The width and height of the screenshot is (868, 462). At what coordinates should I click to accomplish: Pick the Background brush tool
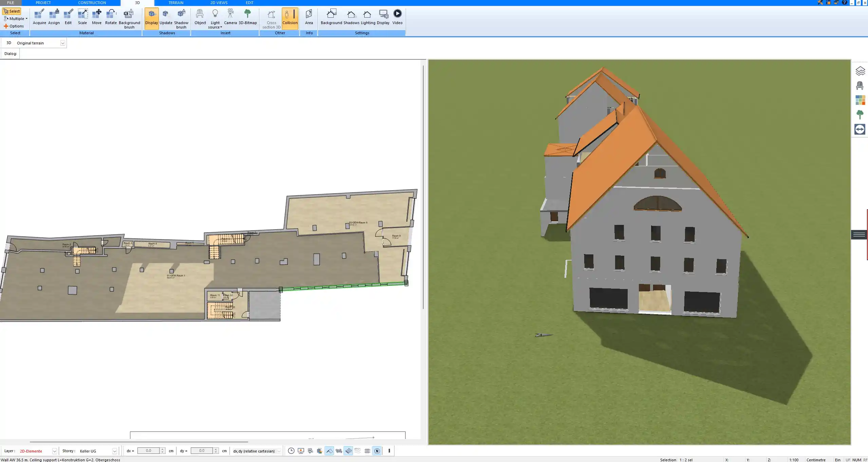(129, 19)
